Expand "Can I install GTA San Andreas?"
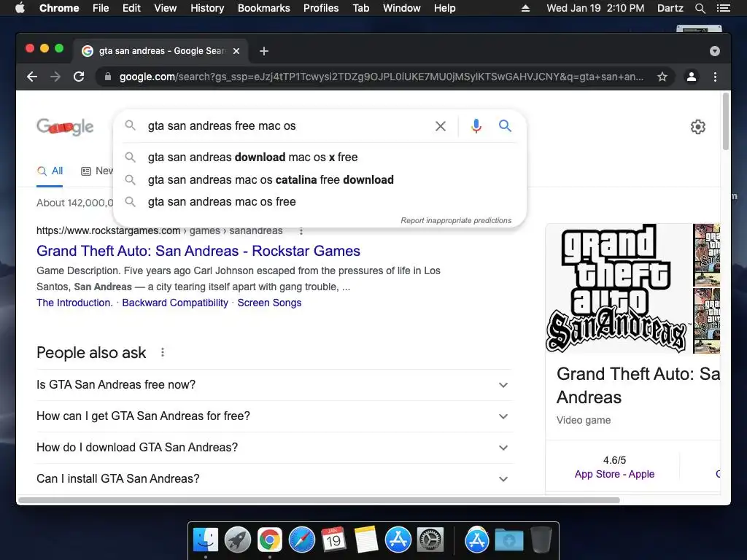 (x=274, y=478)
